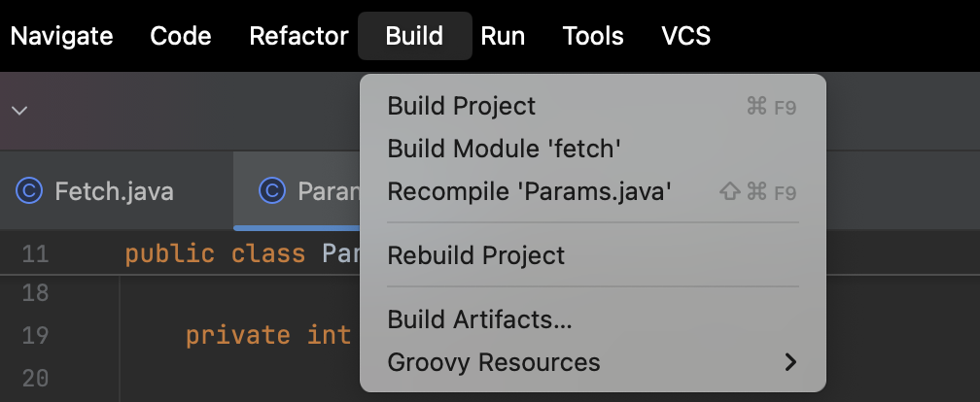Open the Tools menu

click(593, 37)
